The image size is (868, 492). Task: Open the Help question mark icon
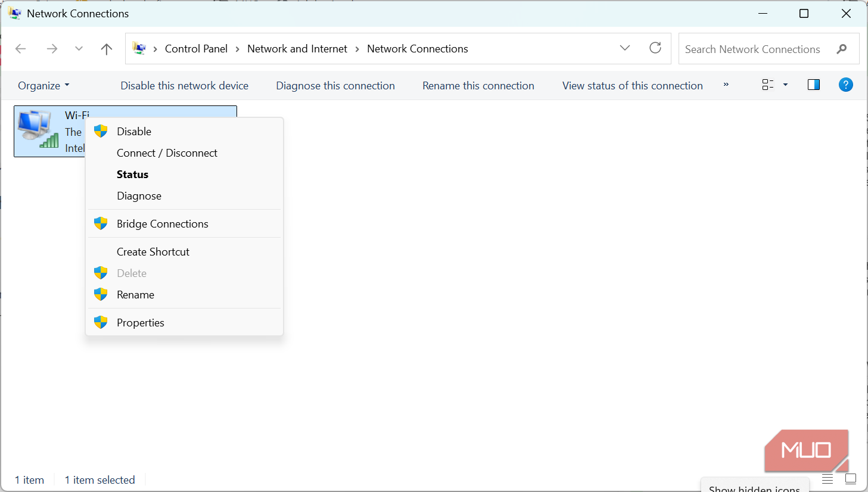pyautogui.click(x=845, y=85)
